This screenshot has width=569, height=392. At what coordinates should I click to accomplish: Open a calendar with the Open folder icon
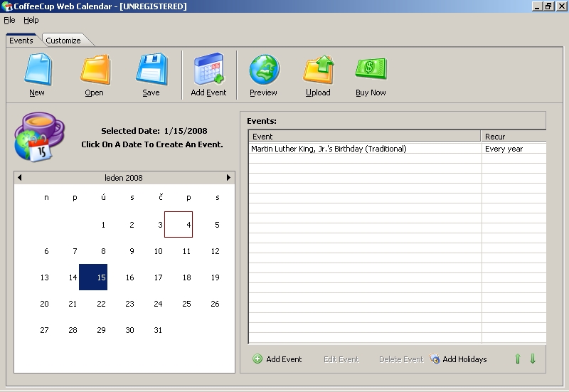95,69
